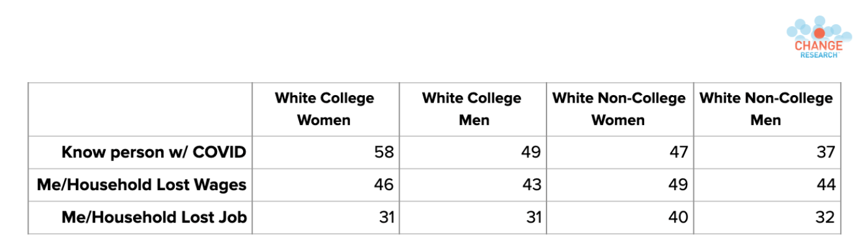Click the White Non-College Men header
This screenshot has width=868, height=245.
766,109
